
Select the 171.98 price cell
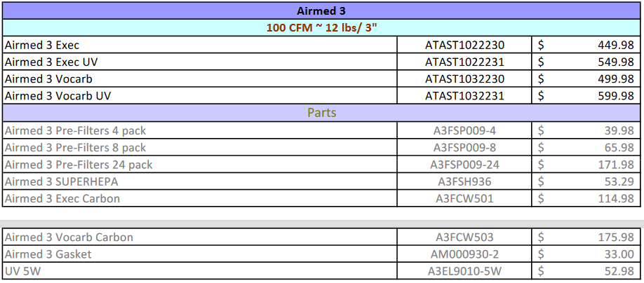click(x=586, y=165)
